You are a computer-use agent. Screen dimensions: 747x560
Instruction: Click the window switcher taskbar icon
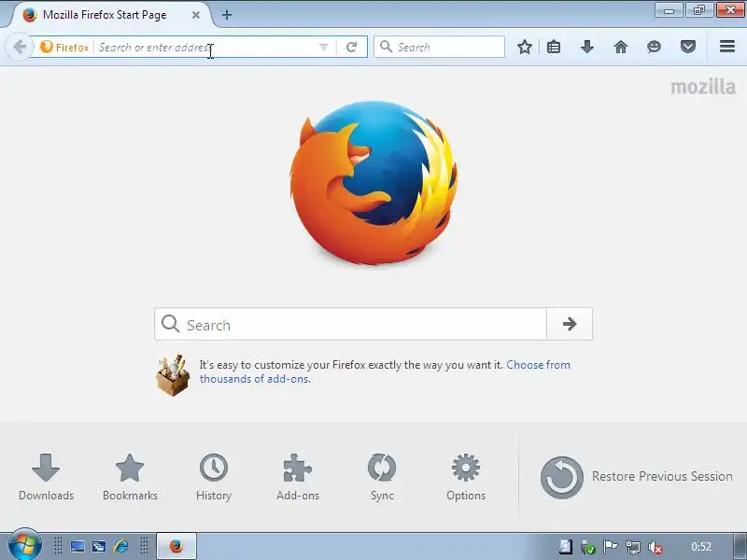pyautogui.click(x=99, y=546)
